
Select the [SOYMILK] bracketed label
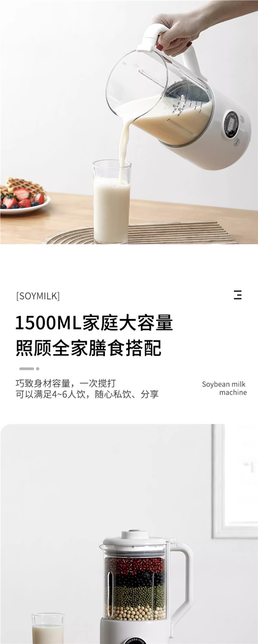[x=38, y=296]
